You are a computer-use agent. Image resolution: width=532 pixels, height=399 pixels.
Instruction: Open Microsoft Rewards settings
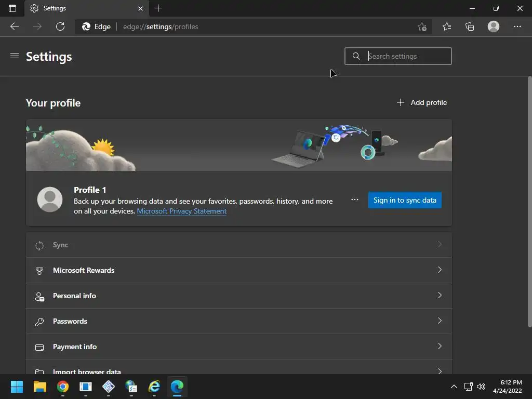[x=239, y=270]
